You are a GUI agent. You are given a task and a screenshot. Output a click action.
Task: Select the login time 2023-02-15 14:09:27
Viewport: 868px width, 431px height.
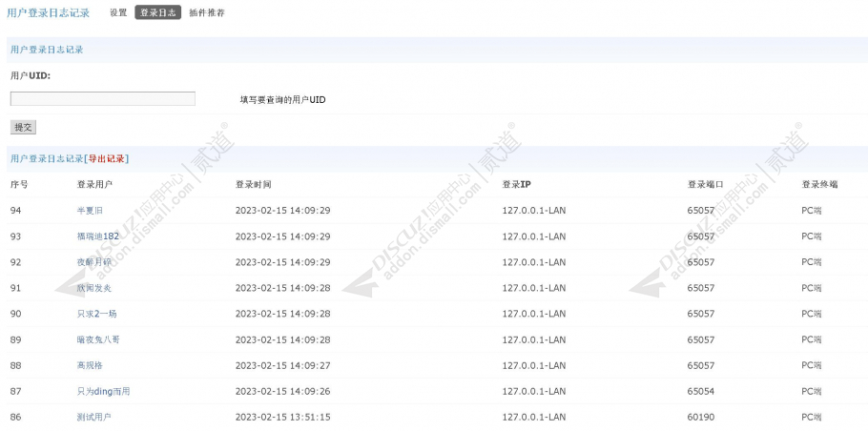pos(283,366)
